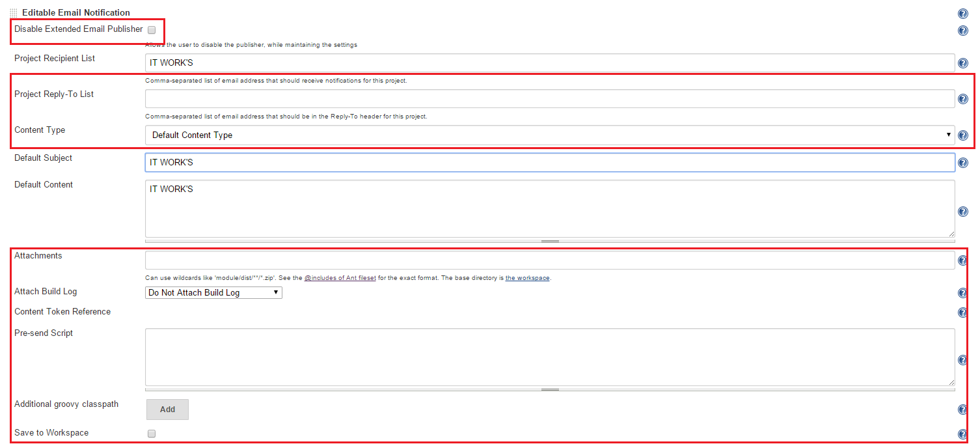Click into the Project Reply-To List field

coord(549,99)
